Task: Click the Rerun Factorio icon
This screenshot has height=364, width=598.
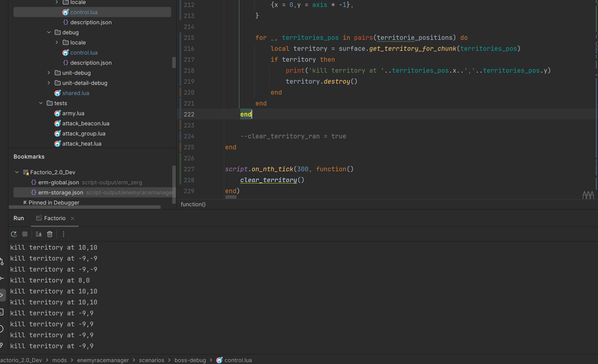Action: point(14,234)
